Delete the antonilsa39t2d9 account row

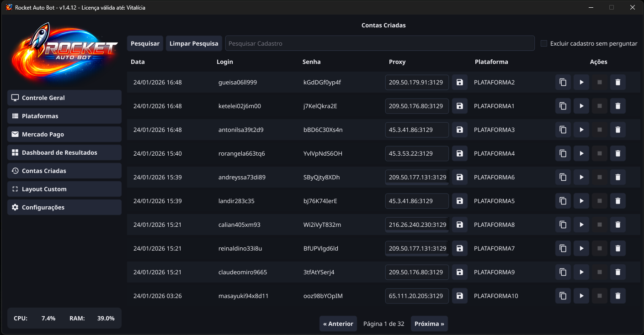coord(618,130)
